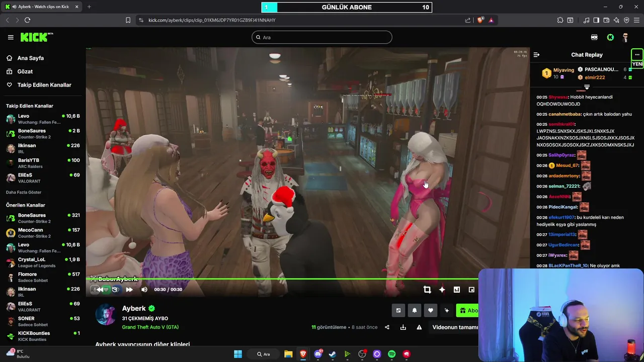Close the Ayberk Kick browser tab

pyautogui.click(x=76, y=7)
